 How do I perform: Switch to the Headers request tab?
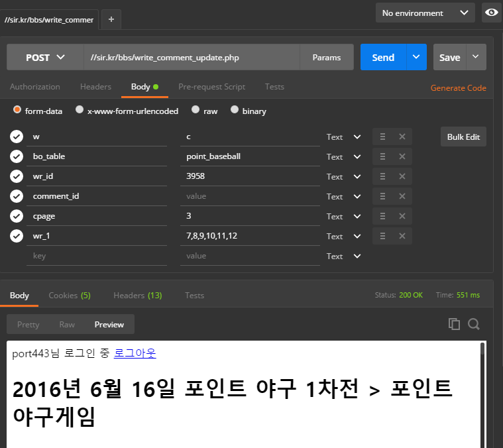click(95, 87)
